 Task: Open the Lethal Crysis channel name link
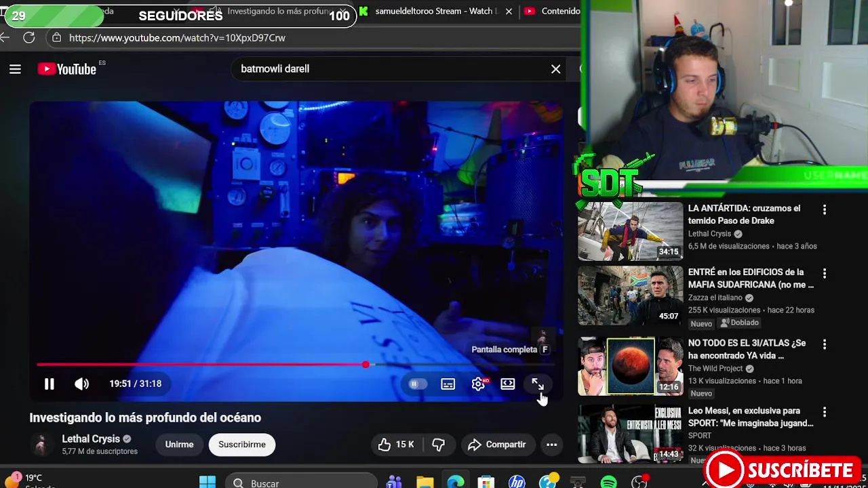[x=91, y=439]
